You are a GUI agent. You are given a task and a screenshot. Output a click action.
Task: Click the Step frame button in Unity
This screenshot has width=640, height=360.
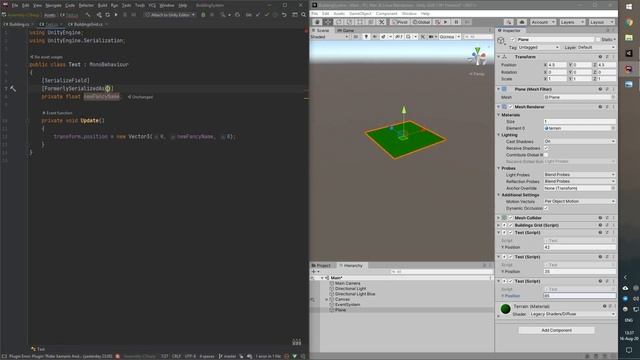pos(467,22)
